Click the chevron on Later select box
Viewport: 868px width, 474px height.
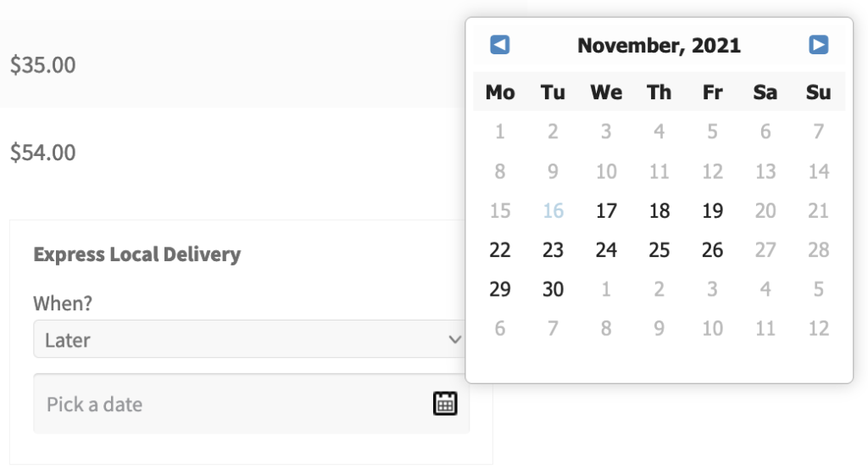(455, 339)
